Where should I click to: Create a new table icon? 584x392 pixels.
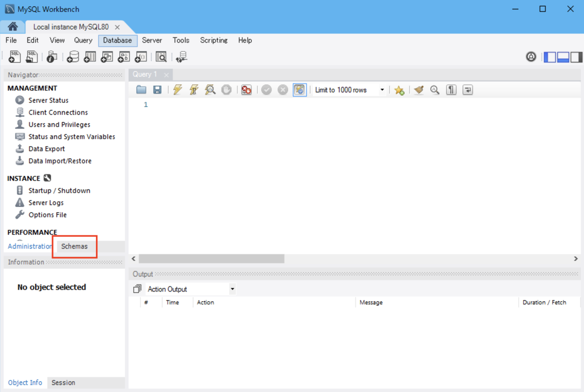point(90,57)
